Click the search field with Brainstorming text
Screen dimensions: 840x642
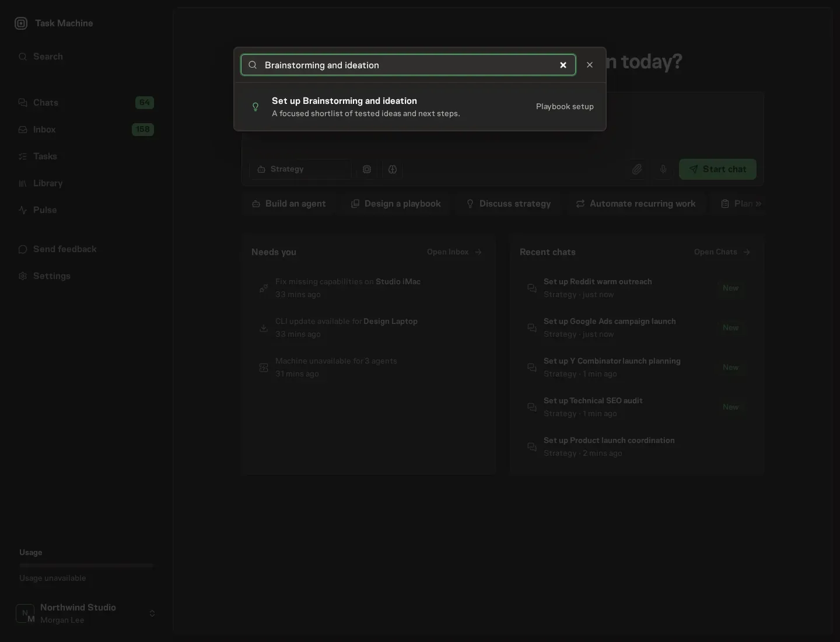point(408,65)
